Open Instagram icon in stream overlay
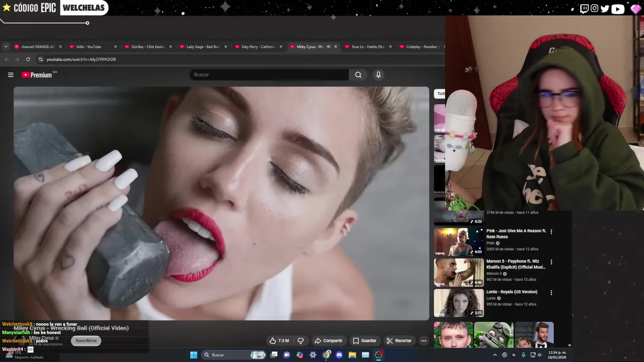644x362 pixels. point(594,9)
